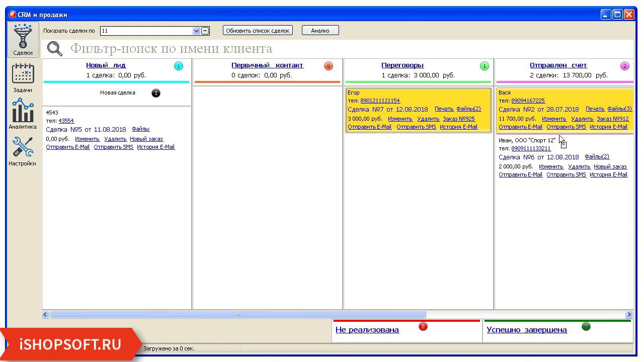Open the Настройки tools section

tap(23, 151)
